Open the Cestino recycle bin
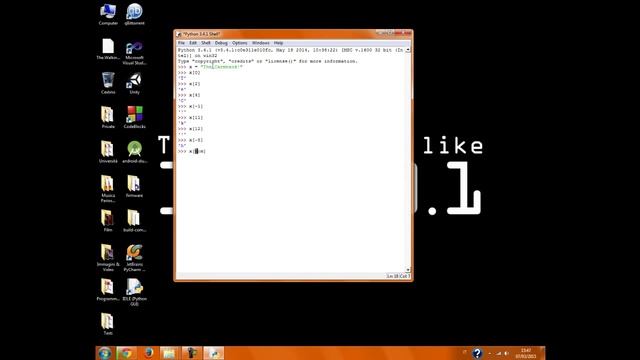This screenshot has height=360, width=640. coord(108,83)
